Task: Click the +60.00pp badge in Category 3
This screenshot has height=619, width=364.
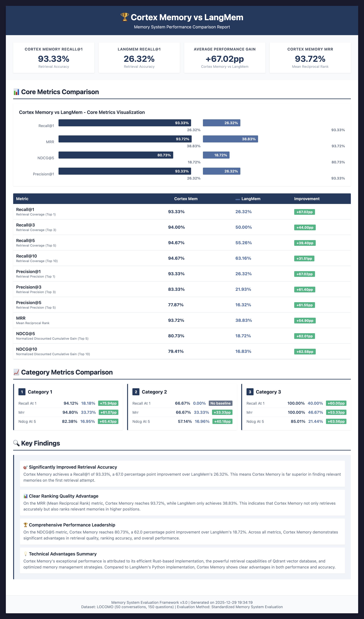Action: click(336, 403)
